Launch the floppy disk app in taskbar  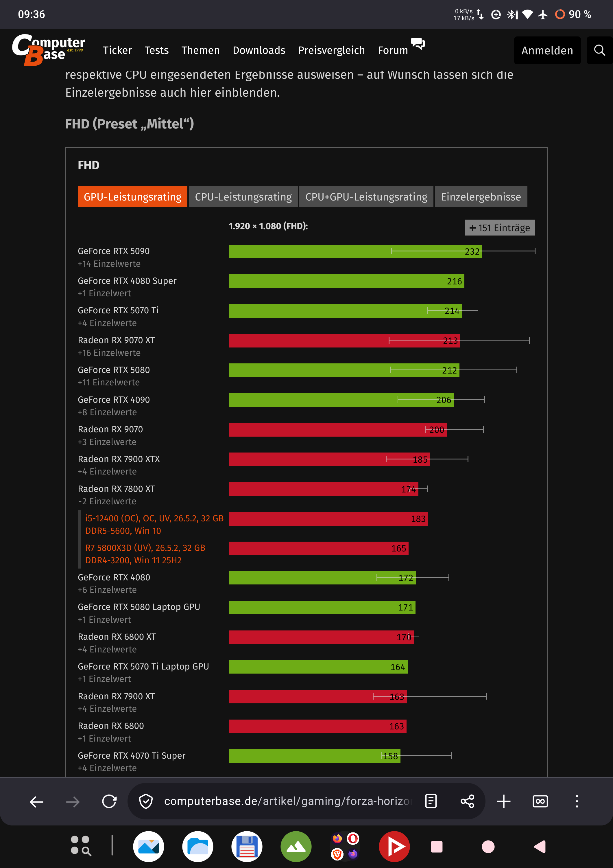(247, 847)
